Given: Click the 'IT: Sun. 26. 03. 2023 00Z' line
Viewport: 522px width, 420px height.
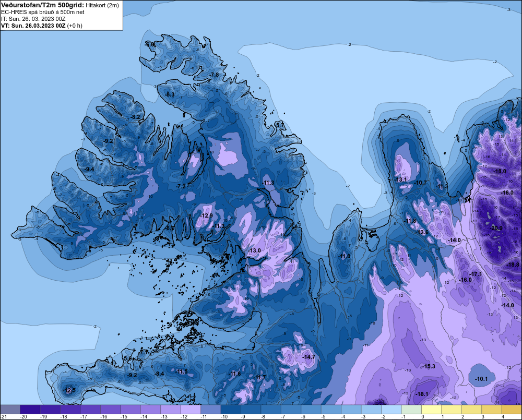Looking at the screenshot, I should (x=33, y=19).
